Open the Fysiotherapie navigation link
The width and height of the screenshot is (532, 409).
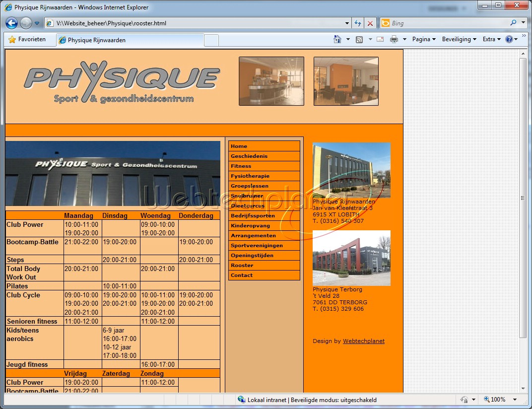(x=265, y=176)
